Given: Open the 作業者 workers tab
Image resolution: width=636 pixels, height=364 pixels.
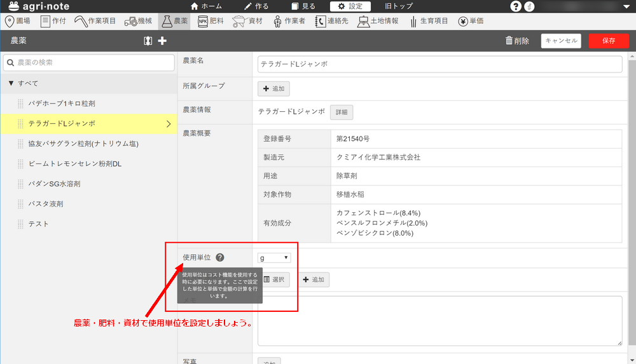Looking at the screenshot, I should point(289,21).
